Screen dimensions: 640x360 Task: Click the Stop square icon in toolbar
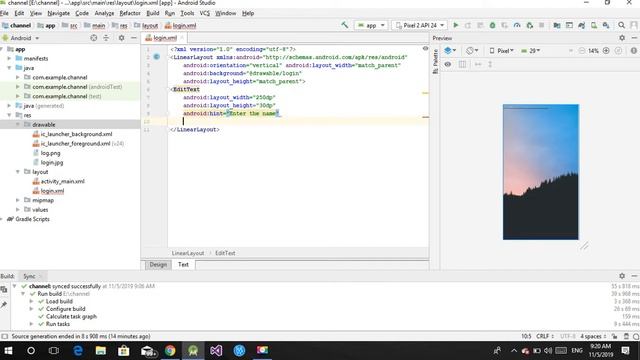pos(542,25)
